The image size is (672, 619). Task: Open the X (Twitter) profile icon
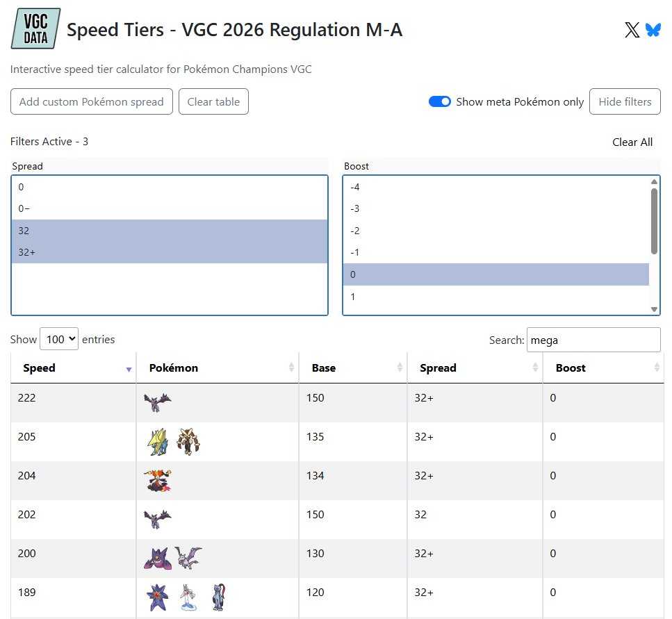632,30
